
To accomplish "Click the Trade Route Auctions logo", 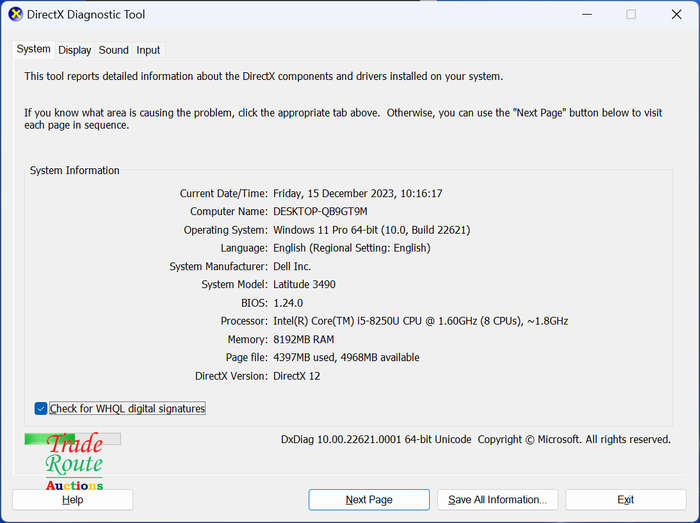I will pos(74,462).
